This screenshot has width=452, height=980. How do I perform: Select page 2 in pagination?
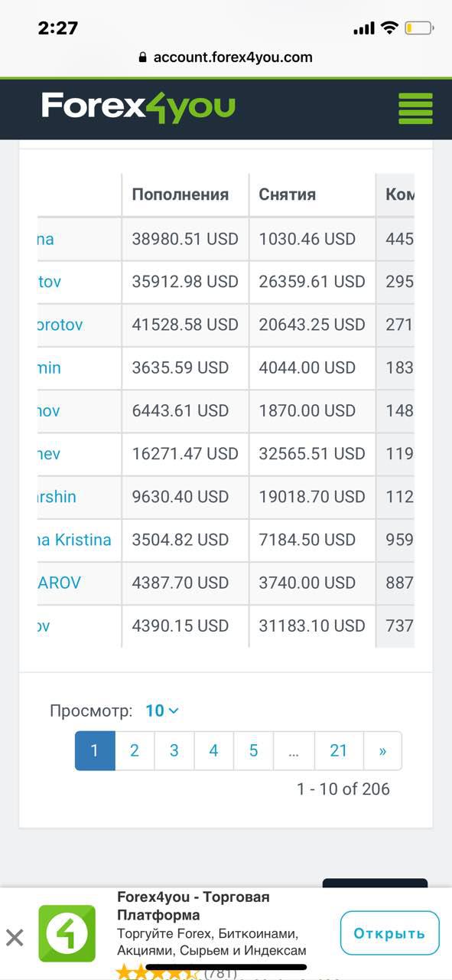[x=135, y=751]
